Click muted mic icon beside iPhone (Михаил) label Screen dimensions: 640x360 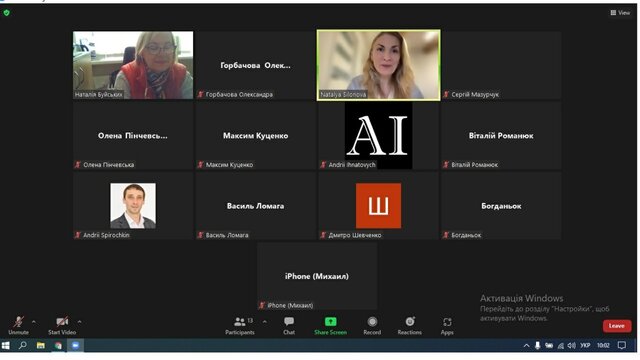coord(262,305)
